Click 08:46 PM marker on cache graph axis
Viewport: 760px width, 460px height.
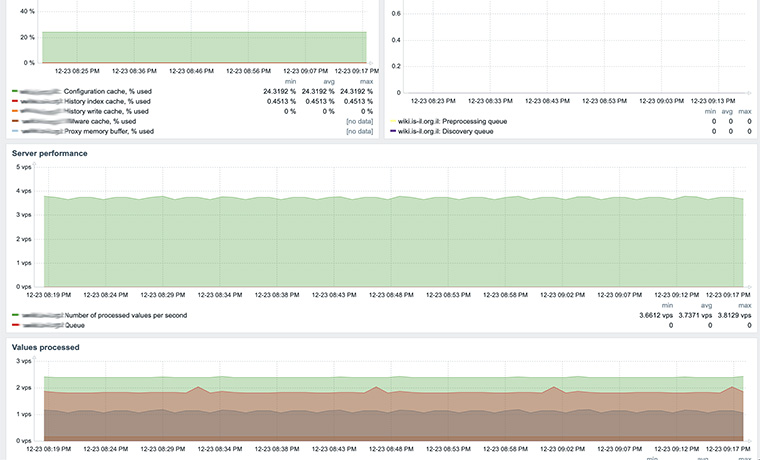tap(190, 71)
